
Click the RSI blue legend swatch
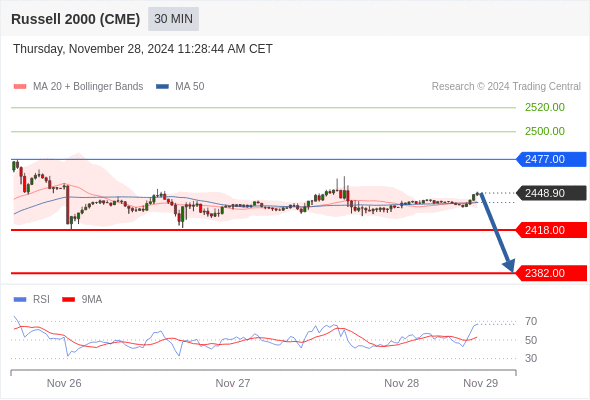coord(20,300)
